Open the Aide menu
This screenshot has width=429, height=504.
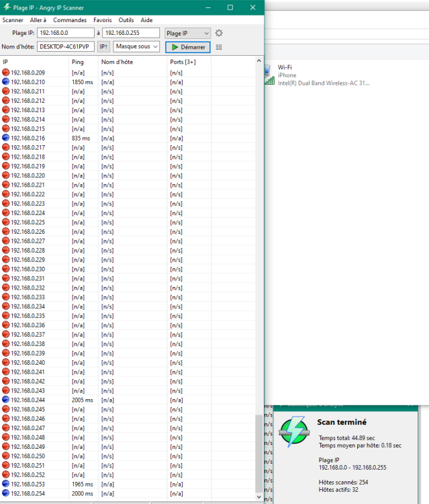pos(146,20)
